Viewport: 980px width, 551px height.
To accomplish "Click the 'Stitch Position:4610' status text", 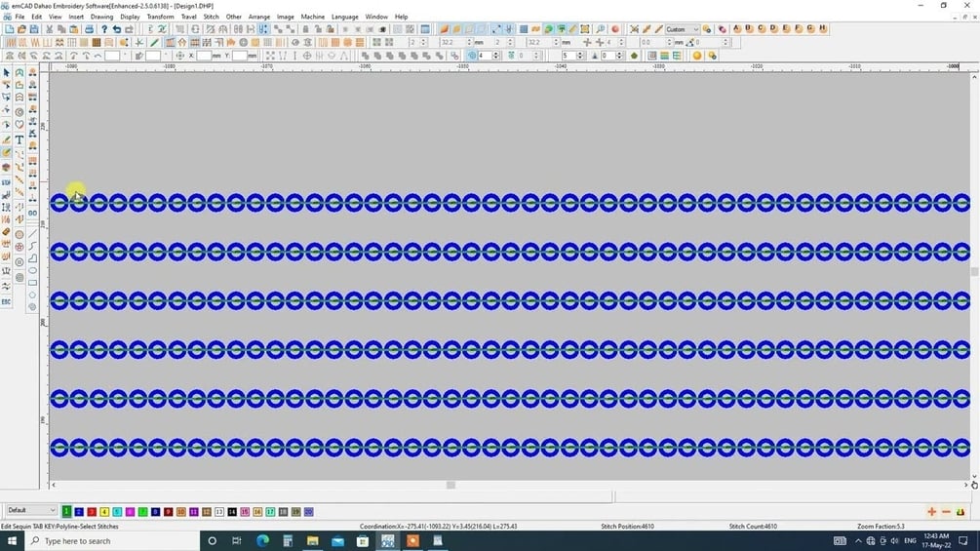I will [x=628, y=526].
